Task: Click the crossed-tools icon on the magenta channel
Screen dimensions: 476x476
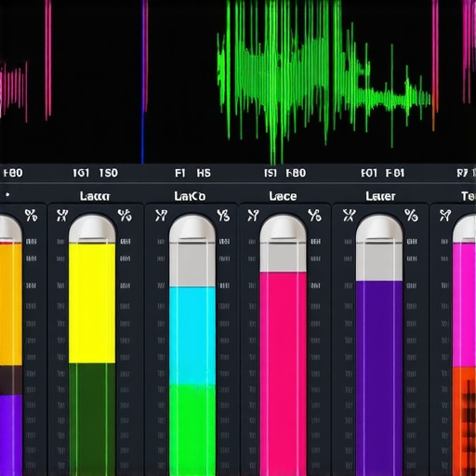Action: (445, 216)
